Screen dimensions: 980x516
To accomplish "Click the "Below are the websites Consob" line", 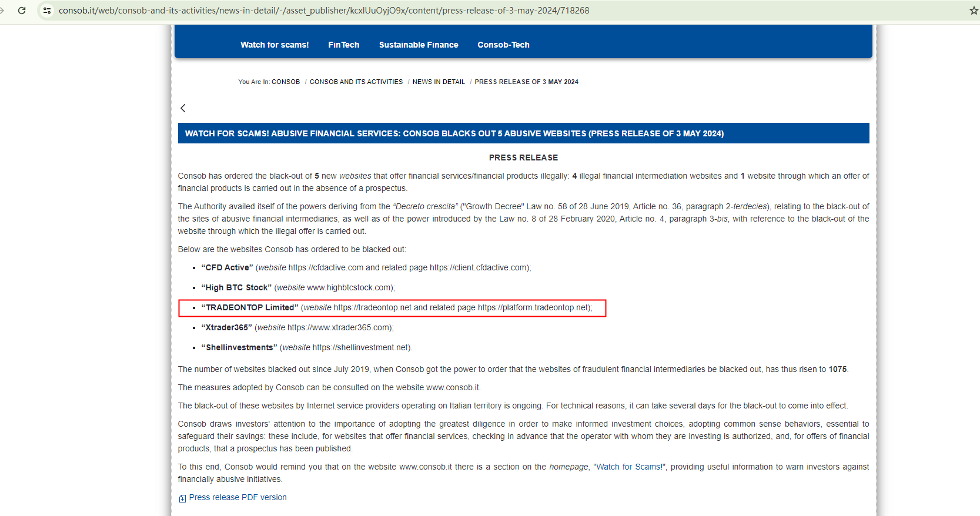I will pos(292,249).
